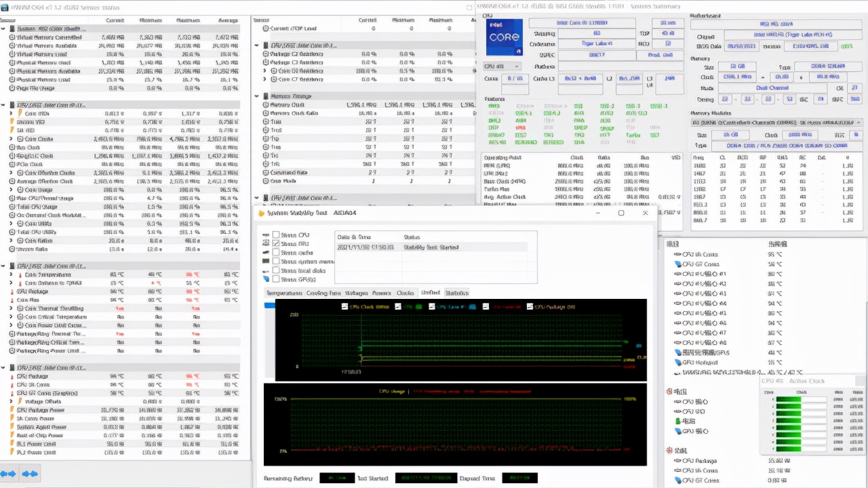This screenshot has height=488, width=868.
Task: Click the left-right arrows icon at bottom left
Action: click(x=9, y=474)
